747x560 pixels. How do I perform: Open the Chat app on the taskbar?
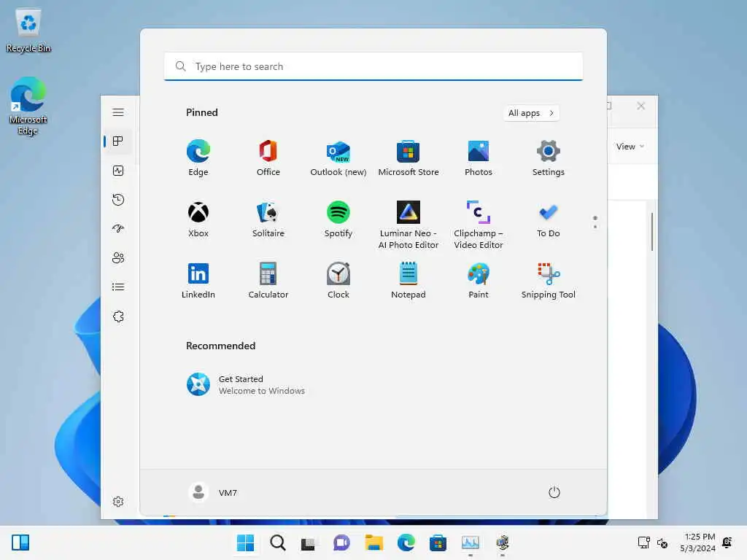click(x=341, y=542)
